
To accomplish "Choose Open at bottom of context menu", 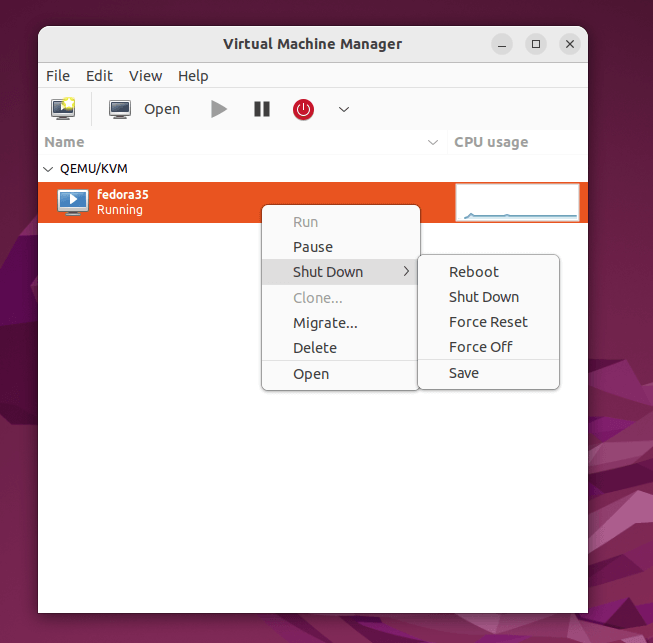I will (x=340, y=374).
